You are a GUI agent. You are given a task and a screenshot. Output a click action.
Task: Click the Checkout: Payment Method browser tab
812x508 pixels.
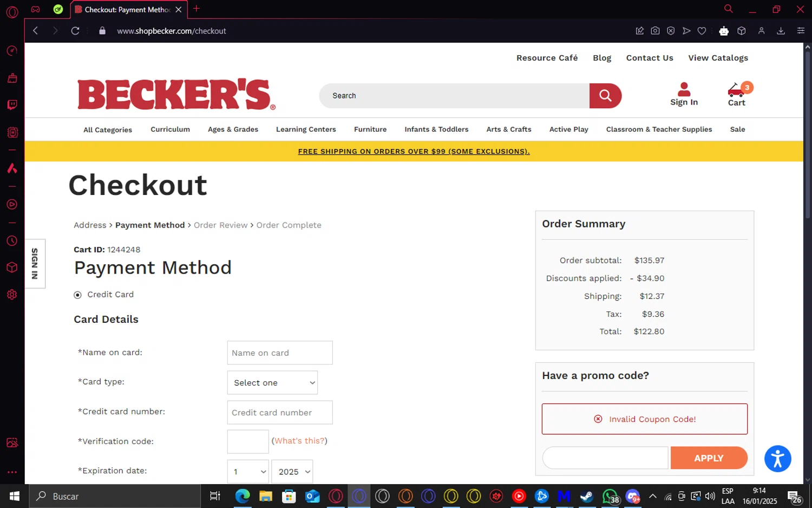coord(129,9)
